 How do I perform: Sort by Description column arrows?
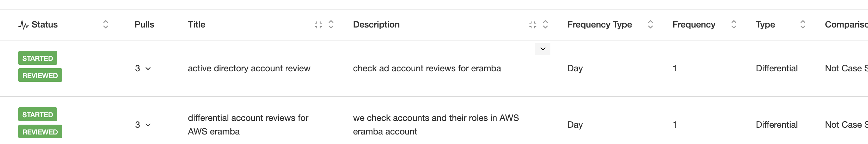point(545,24)
